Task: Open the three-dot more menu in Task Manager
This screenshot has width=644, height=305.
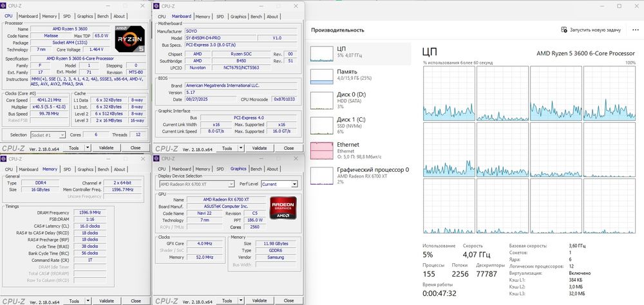Action: pyautogui.click(x=636, y=30)
